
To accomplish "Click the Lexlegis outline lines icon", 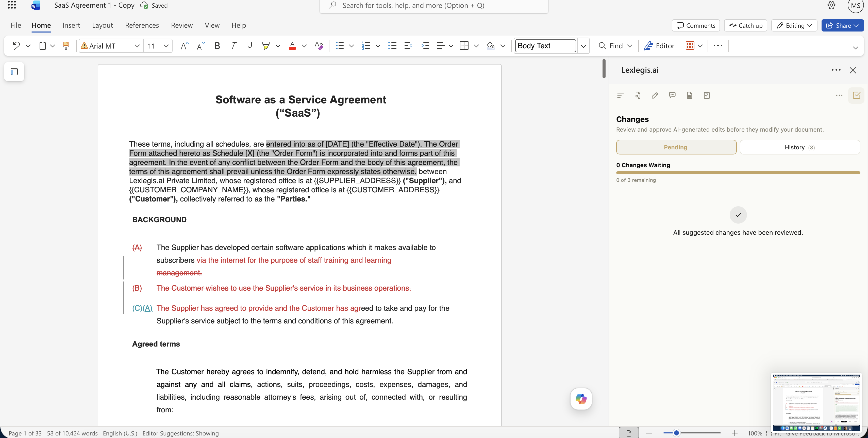I will coord(620,96).
